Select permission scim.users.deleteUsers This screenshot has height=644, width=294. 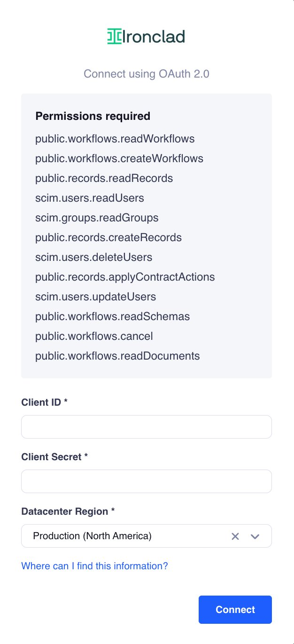pos(94,257)
